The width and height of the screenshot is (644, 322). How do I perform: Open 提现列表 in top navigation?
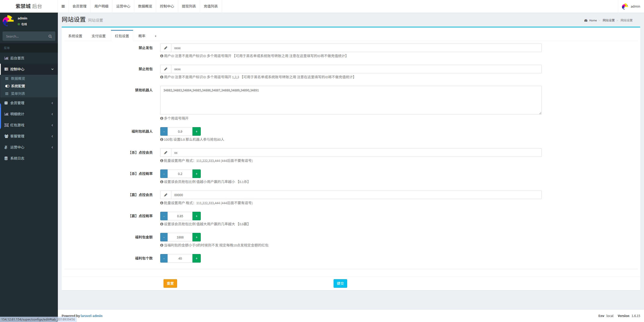189,6
